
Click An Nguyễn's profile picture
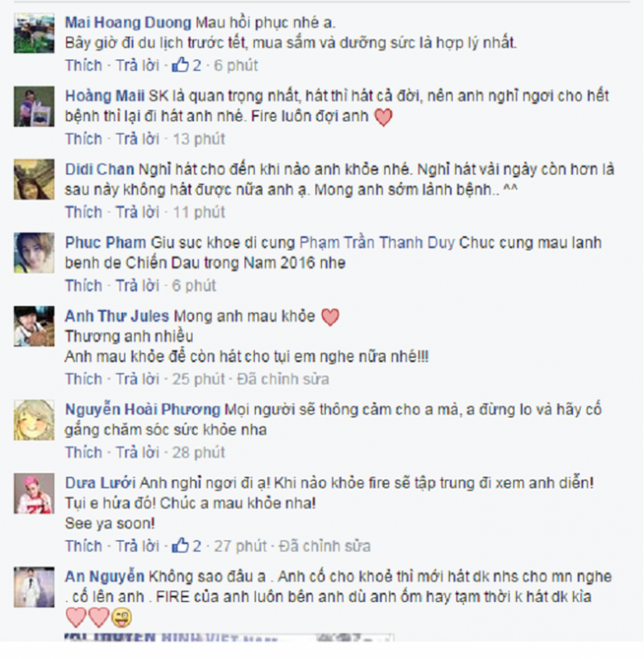34,586
